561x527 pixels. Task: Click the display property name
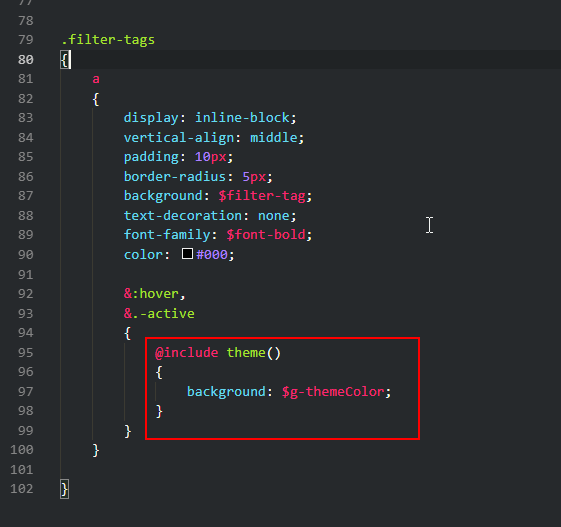tap(151, 118)
